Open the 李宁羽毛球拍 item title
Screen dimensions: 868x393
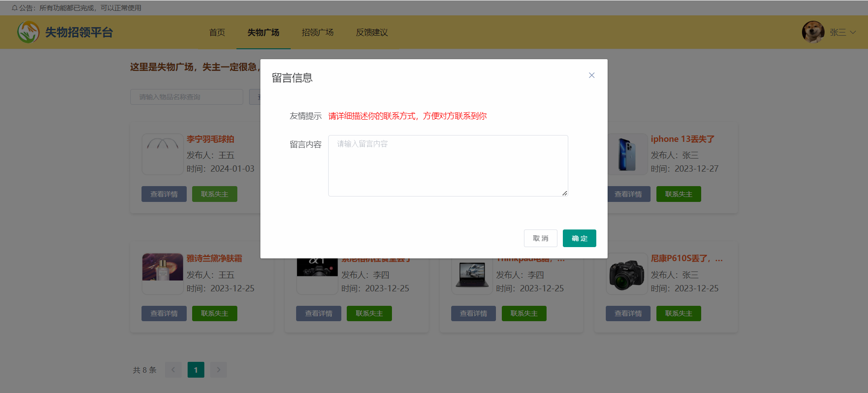(211, 139)
